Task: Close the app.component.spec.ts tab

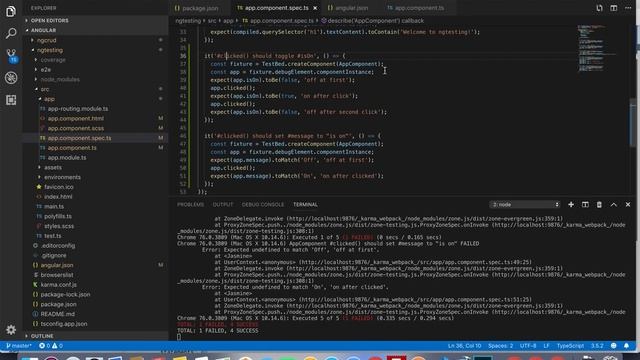Action: point(315,8)
